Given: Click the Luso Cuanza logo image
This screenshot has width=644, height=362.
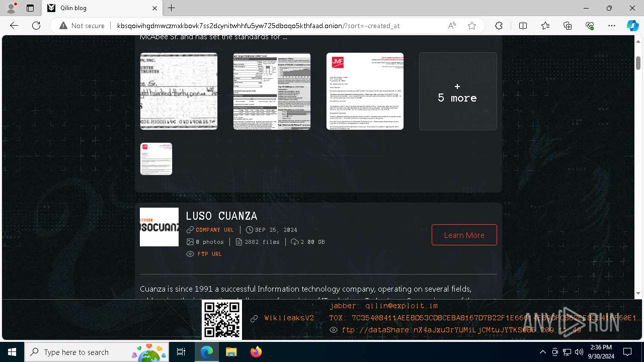Looking at the screenshot, I should [x=159, y=227].
